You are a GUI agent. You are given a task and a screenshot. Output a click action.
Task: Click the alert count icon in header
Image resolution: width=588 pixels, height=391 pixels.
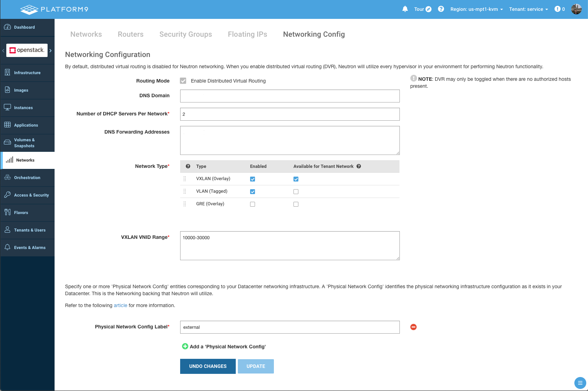558,9
